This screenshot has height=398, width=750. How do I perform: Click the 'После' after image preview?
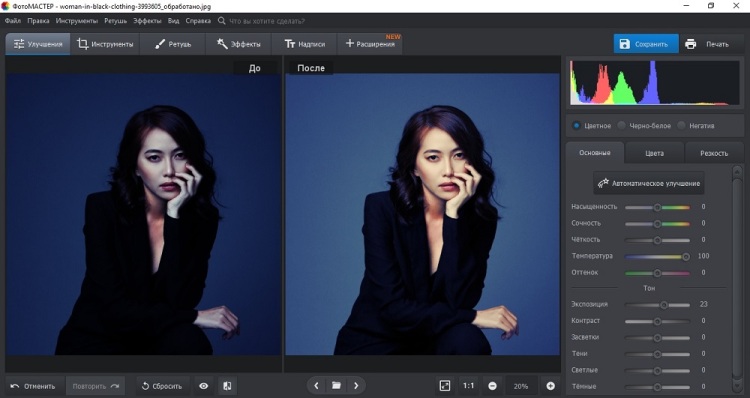[x=423, y=214]
